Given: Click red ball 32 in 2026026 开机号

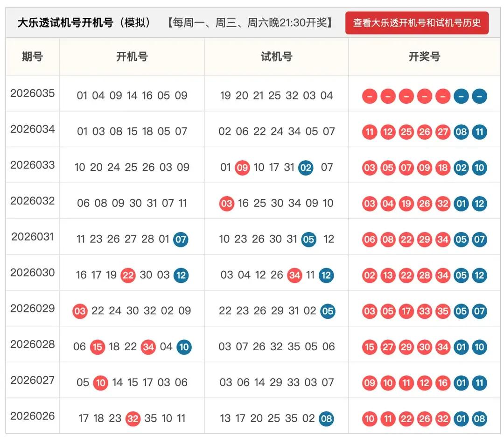Looking at the screenshot, I should tap(133, 419).
